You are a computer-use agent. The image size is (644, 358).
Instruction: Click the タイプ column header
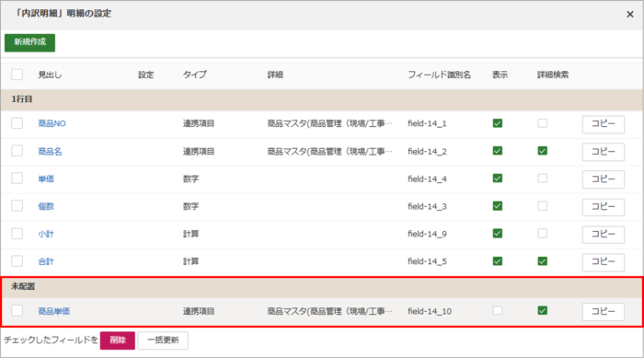pos(194,75)
